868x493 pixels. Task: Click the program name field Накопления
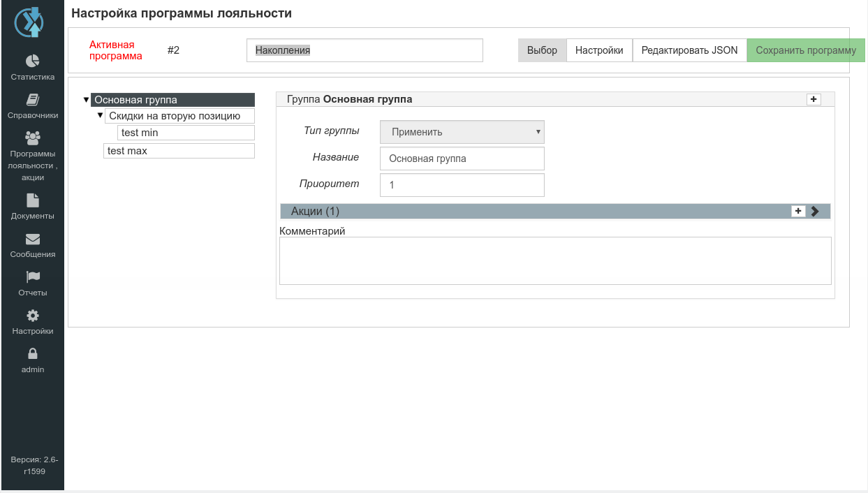click(365, 50)
